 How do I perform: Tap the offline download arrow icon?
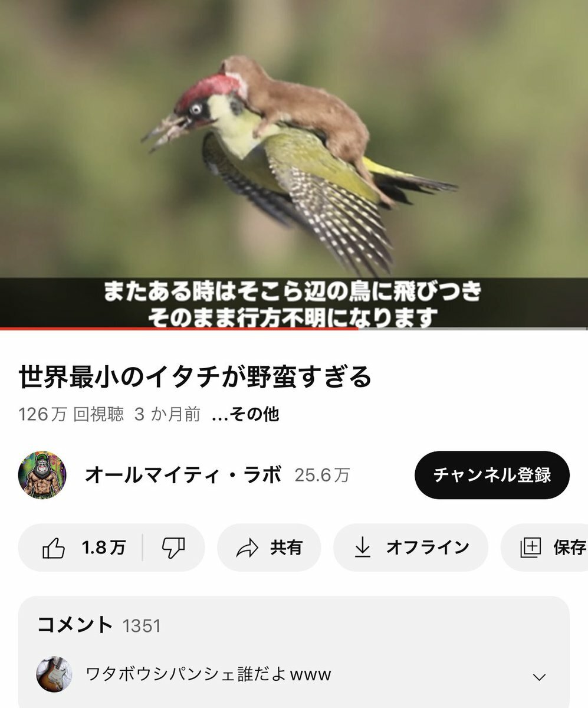tap(362, 548)
